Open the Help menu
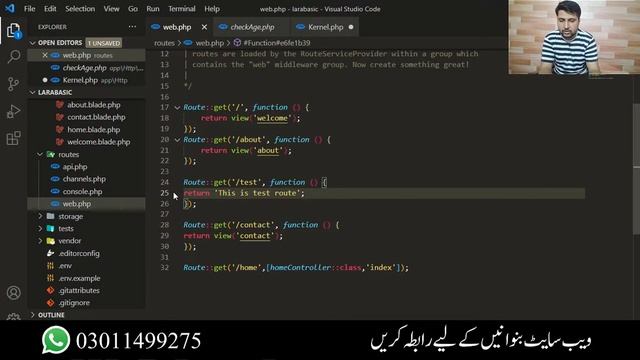The width and height of the screenshot is (640, 360). pyautogui.click(x=212, y=9)
